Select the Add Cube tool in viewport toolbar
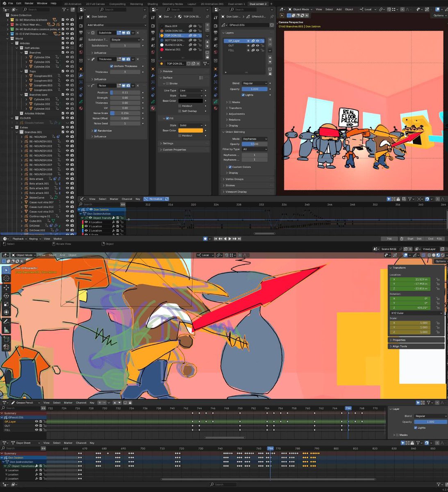 tap(6, 339)
